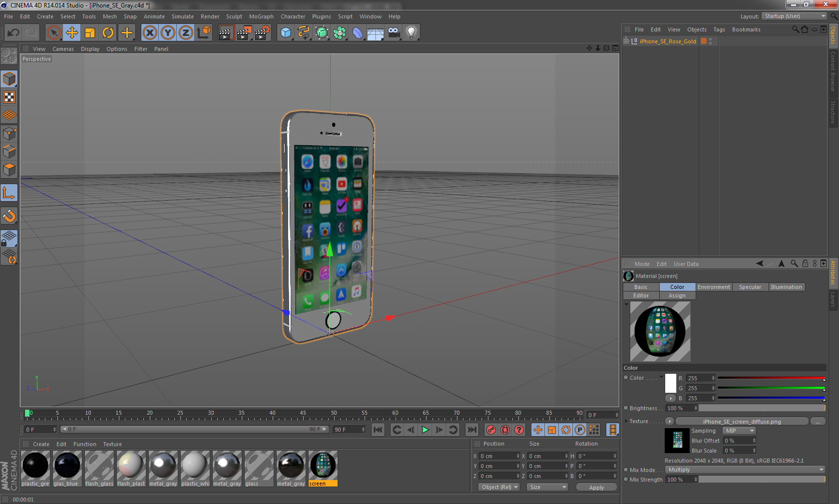Click the iPhone_SE_screen_diffuse.png texture button
839x504 pixels.
click(742, 422)
